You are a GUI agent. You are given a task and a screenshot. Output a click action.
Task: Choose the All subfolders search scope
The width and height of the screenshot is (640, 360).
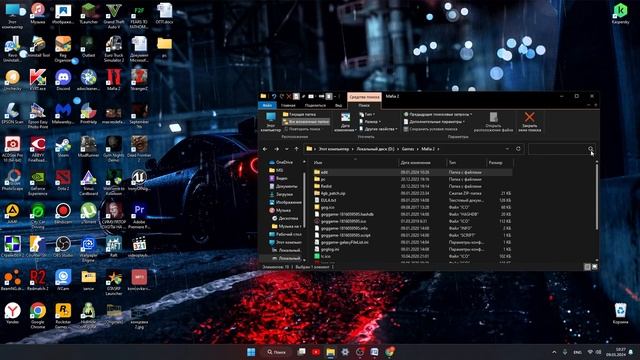306,122
